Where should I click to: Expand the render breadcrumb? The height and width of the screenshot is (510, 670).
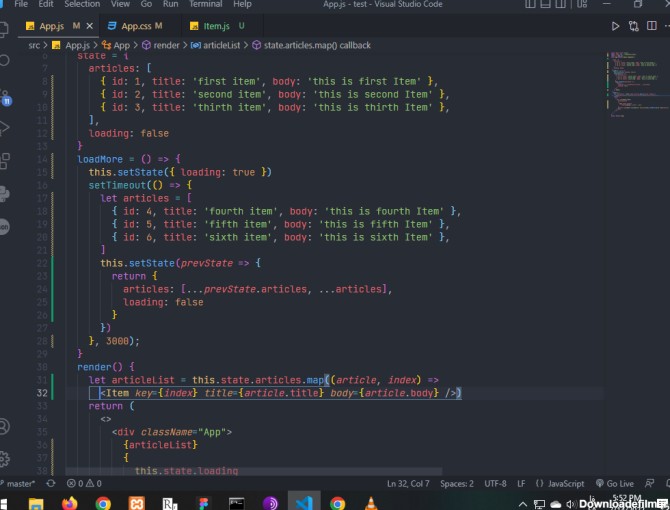point(161,45)
